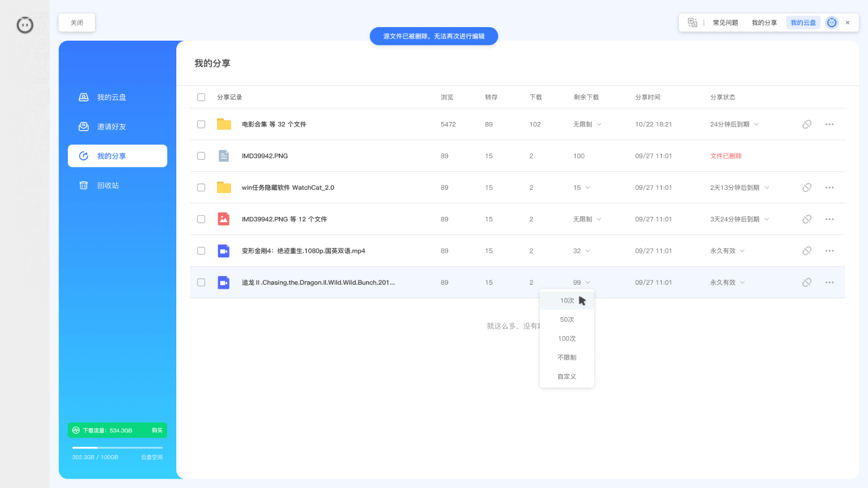
Task: Select the 追龙II movie row checkbox
Action: (201, 282)
